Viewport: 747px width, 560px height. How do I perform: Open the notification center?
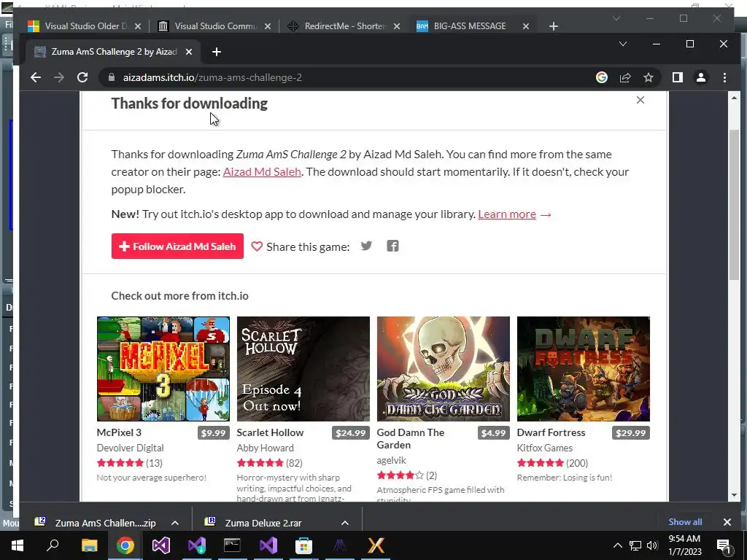click(724, 545)
